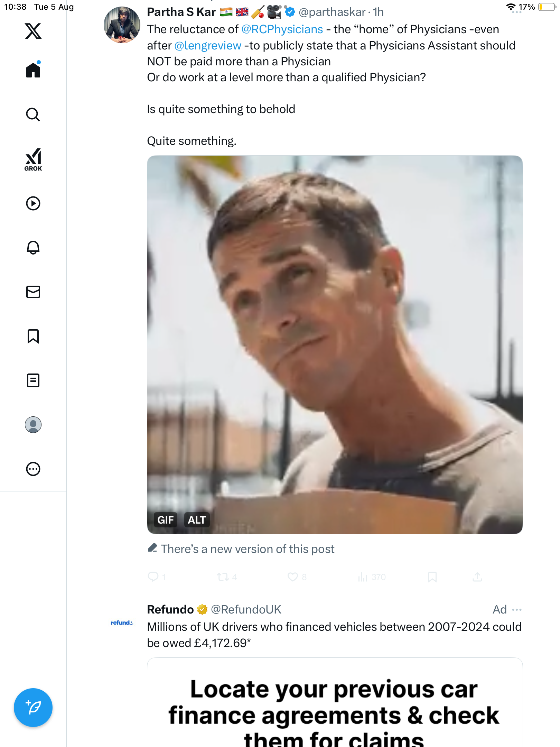
Task: View Notifications bell
Action: [33, 248]
